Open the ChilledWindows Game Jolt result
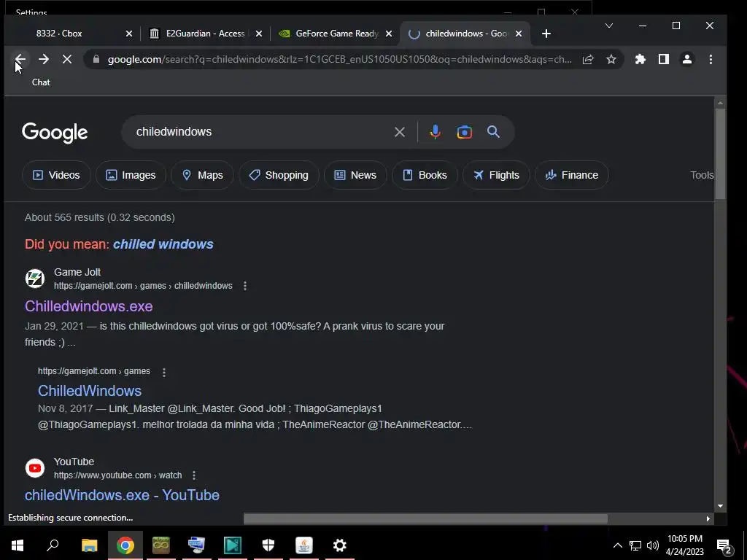 click(90, 391)
